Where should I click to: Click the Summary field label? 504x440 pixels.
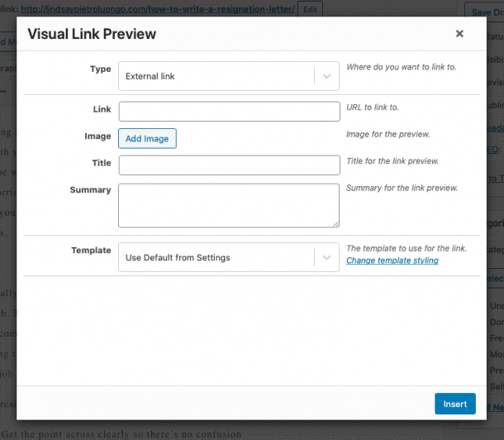tap(90, 190)
